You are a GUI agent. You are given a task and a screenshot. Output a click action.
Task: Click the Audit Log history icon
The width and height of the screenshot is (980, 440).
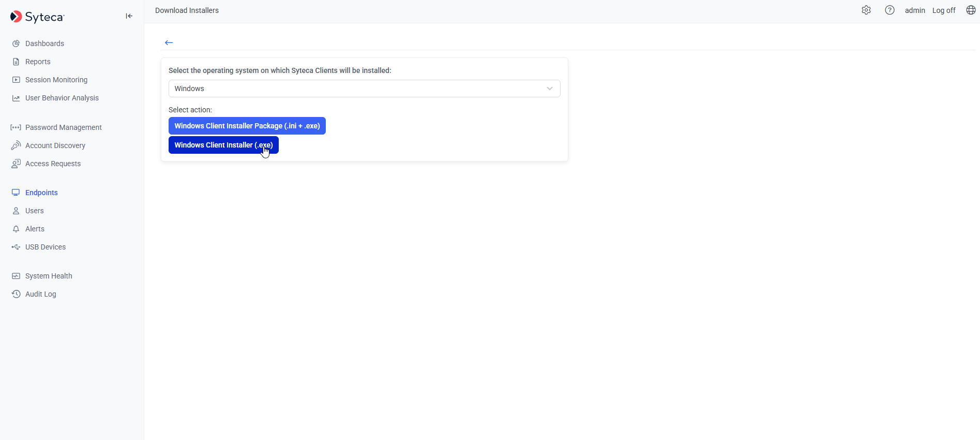(x=16, y=294)
